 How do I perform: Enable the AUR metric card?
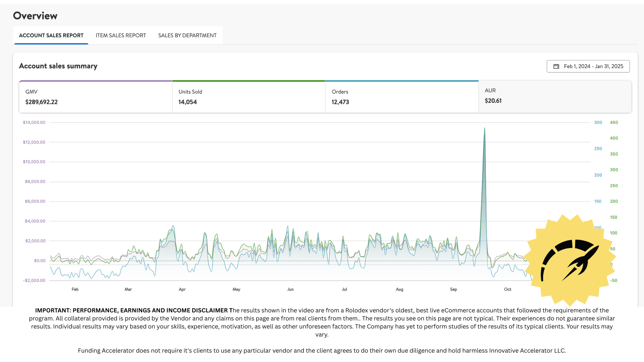555,96
